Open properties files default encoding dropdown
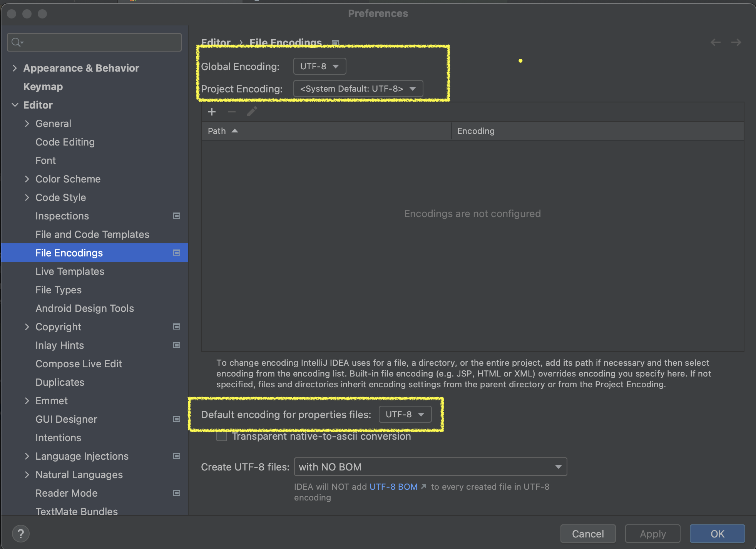 pos(405,414)
